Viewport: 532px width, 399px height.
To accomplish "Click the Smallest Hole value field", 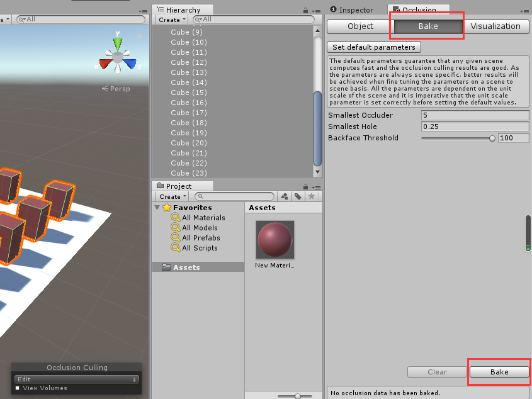I will (x=475, y=126).
